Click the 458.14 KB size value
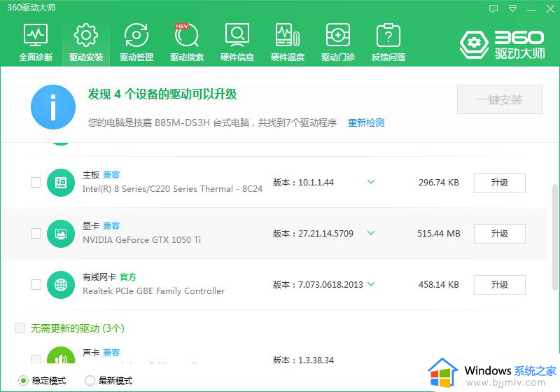This screenshot has height=392, width=560. [439, 284]
